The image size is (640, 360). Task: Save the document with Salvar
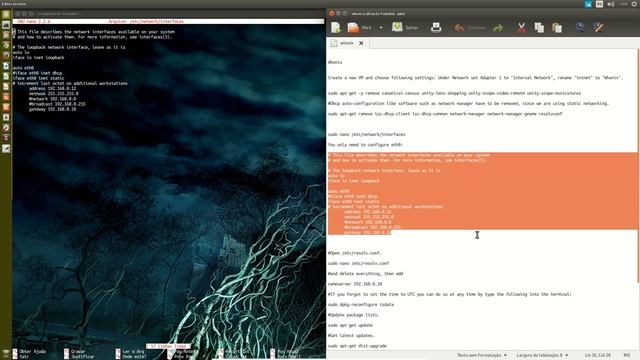click(x=405, y=27)
